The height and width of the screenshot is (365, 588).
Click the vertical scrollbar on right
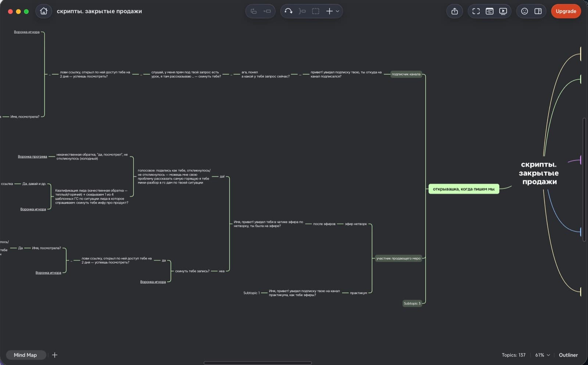pos(584,179)
